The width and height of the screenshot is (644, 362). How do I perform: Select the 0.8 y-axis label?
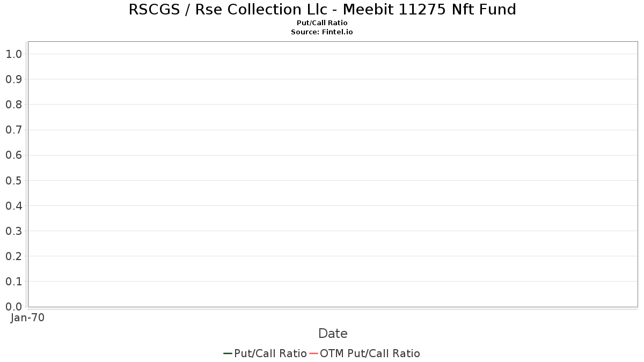pyautogui.click(x=13, y=105)
